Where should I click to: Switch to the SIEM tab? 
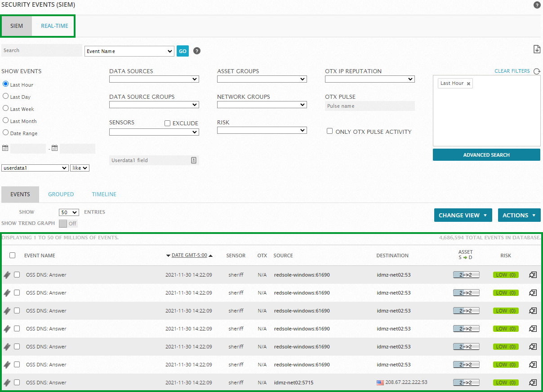tap(17, 26)
